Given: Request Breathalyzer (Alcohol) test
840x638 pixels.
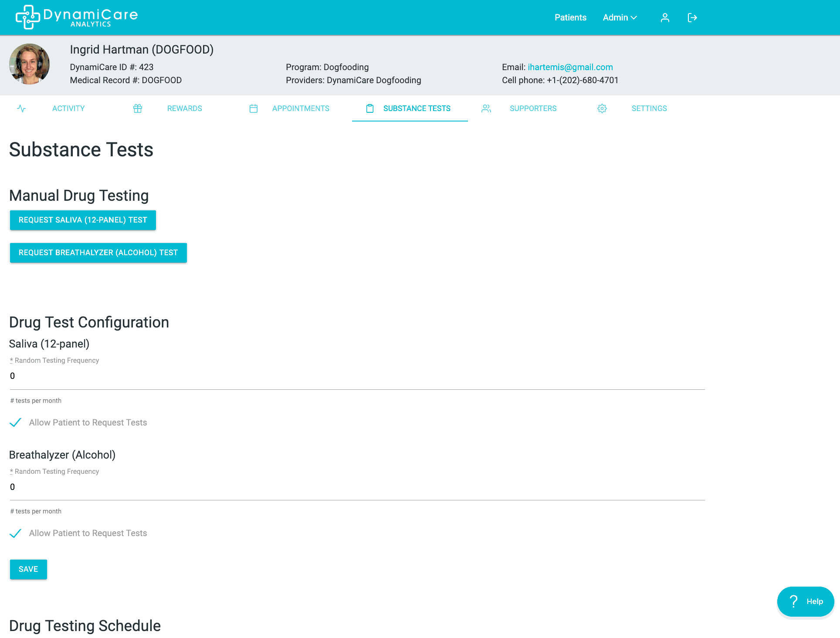Looking at the screenshot, I should (98, 253).
